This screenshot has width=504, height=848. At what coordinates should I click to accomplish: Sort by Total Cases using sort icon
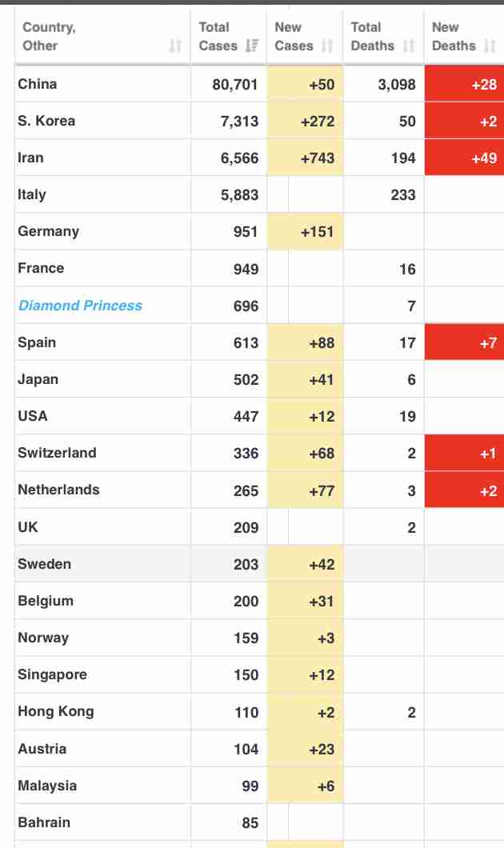pyautogui.click(x=252, y=46)
